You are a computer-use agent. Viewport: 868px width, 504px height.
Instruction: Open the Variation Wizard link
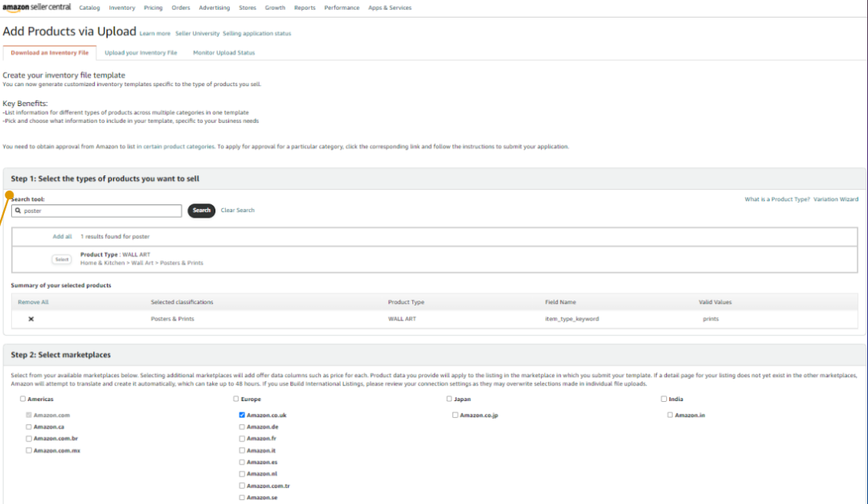[x=835, y=199]
